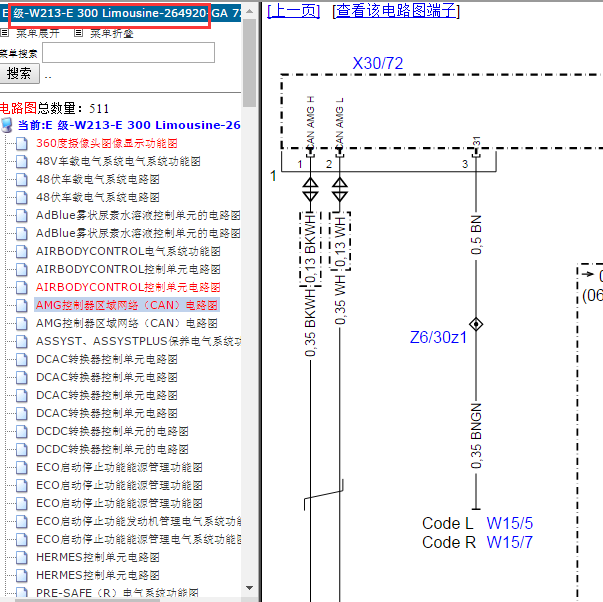
Task: Click the 0,35 BKWH wire label
Action: [310, 323]
